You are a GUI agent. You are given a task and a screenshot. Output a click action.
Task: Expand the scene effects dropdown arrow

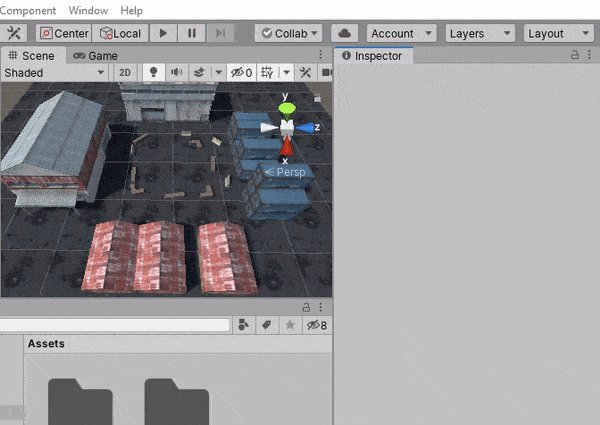click(218, 72)
